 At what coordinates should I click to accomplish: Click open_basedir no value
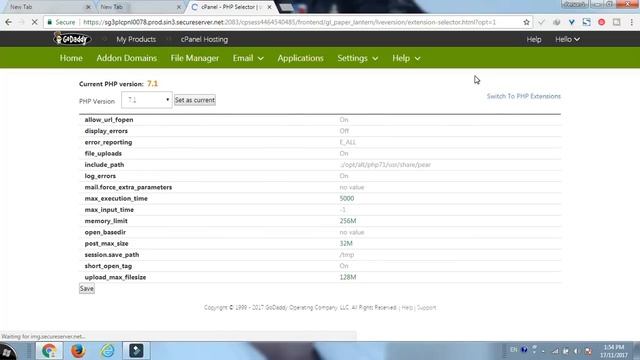(351, 232)
